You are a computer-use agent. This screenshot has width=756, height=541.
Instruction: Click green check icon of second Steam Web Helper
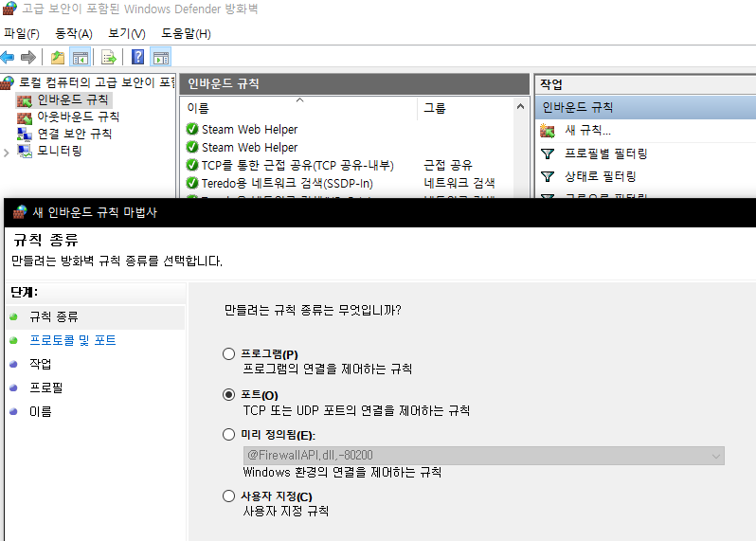pos(192,147)
